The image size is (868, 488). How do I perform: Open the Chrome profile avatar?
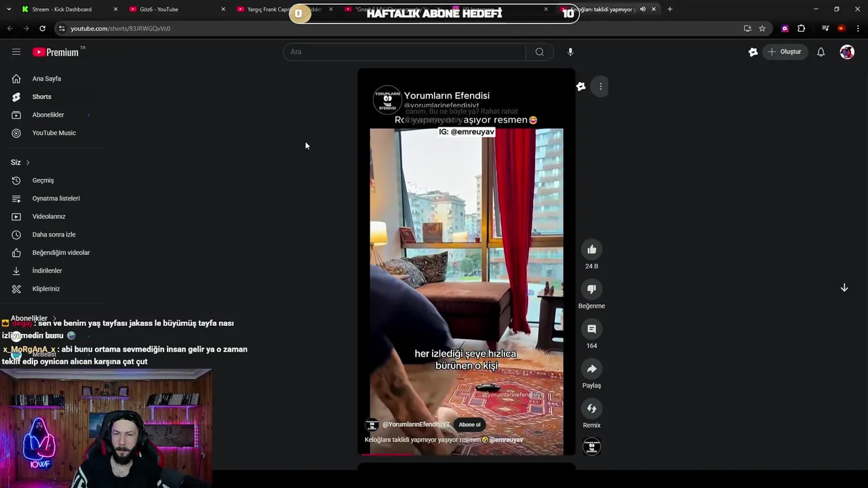[x=842, y=28]
